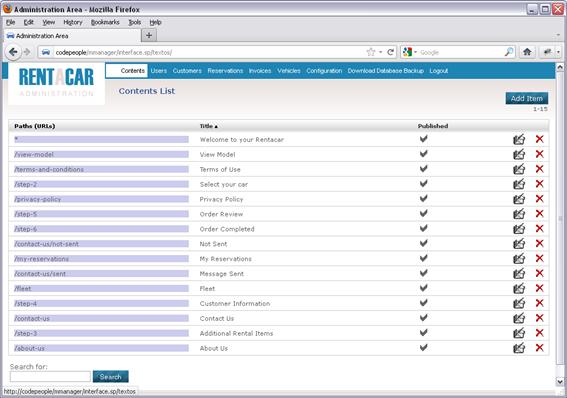Toggle published checkmark for Terms of Use
This screenshot has width=567, height=398.
(x=423, y=168)
